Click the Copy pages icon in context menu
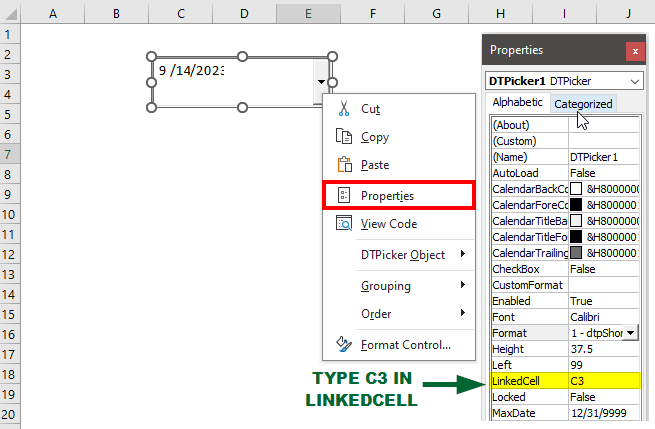655x429 pixels. [x=344, y=136]
